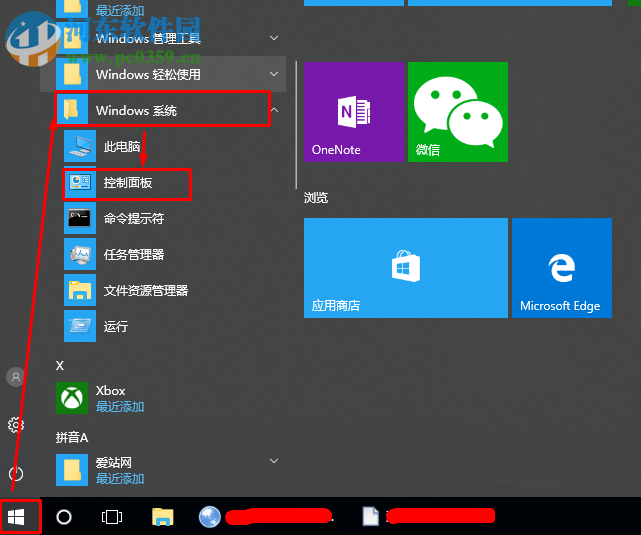The width and height of the screenshot is (641, 535).
Task: Open 命令提示符 (Command Prompt)
Action: (x=133, y=218)
